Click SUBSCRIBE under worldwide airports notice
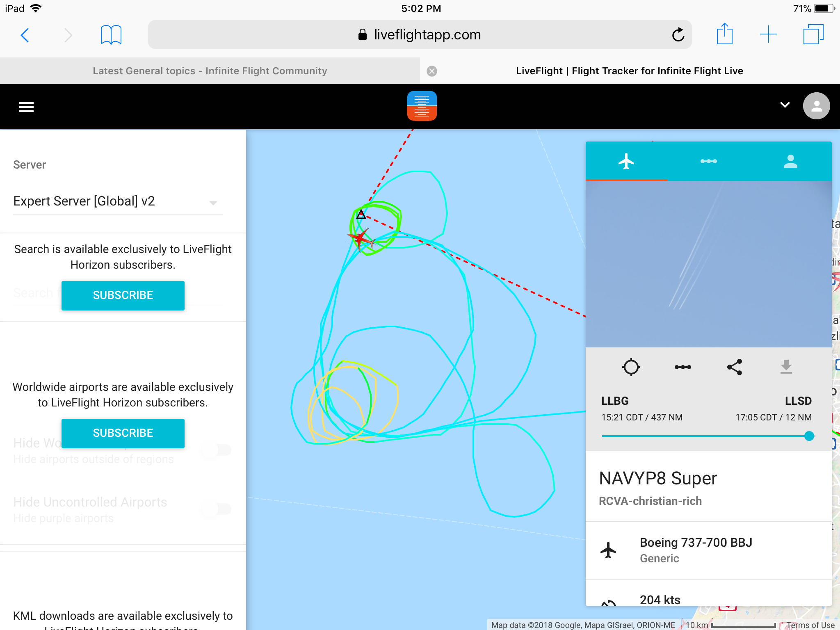 tap(123, 433)
